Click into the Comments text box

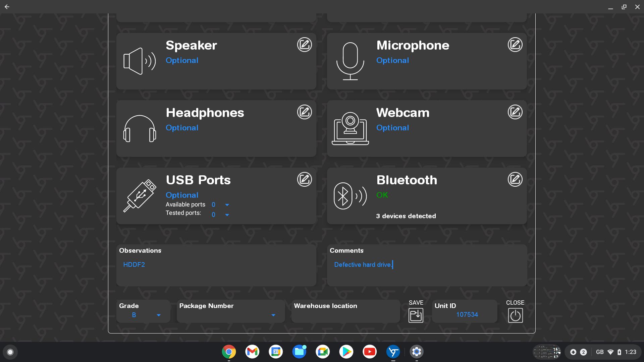tap(427, 268)
